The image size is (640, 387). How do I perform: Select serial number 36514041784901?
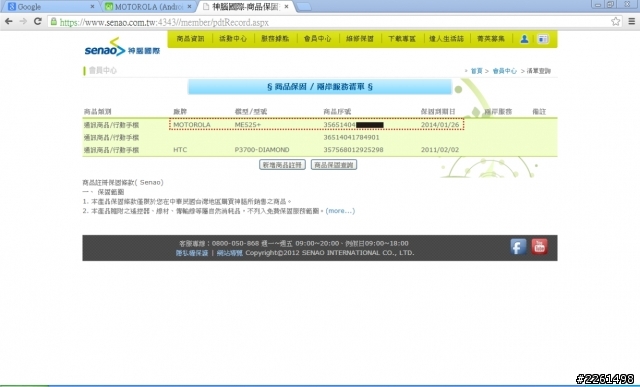point(351,138)
